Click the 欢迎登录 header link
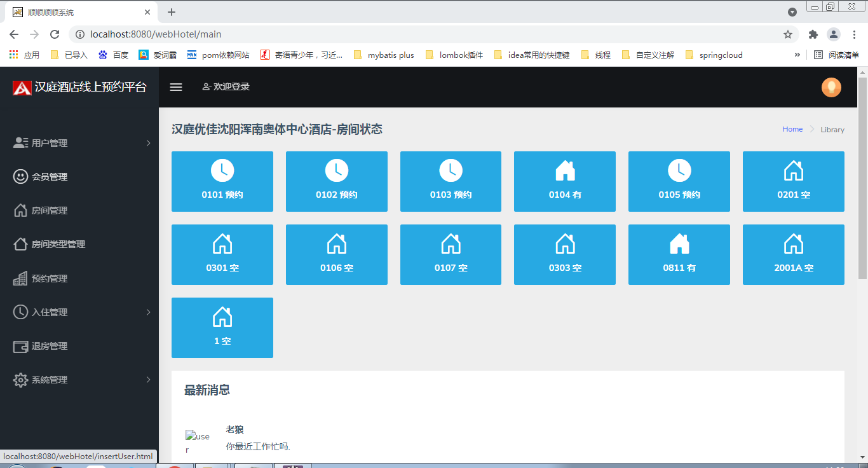 tap(226, 86)
